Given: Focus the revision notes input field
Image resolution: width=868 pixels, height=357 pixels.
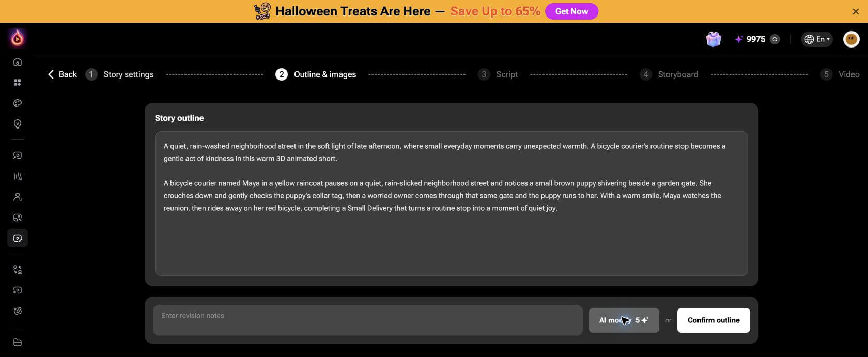Looking at the screenshot, I should click(368, 320).
